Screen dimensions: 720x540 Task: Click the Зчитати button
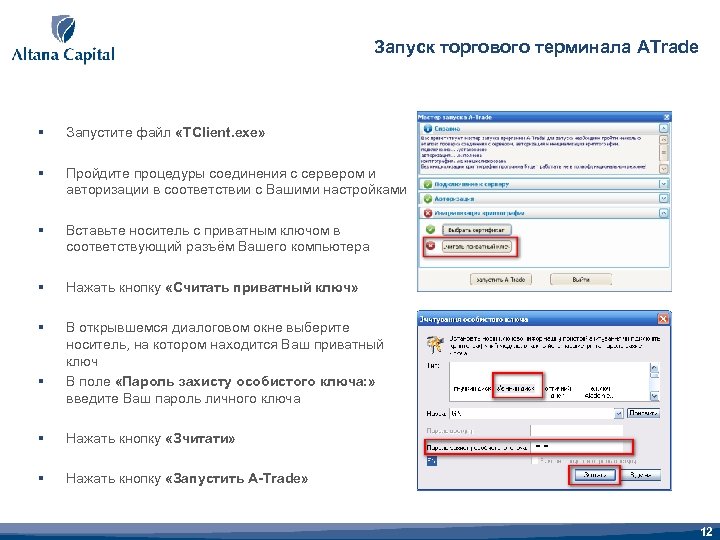coord(595,475)
